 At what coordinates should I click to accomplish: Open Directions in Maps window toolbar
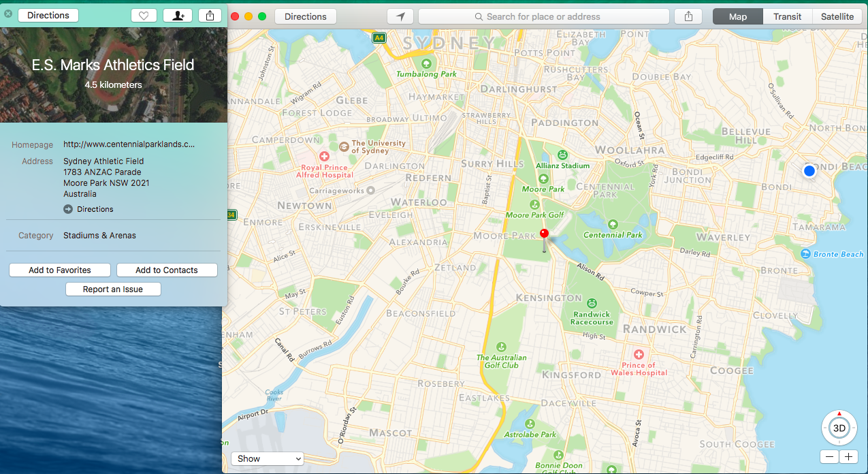click(306, 16)
